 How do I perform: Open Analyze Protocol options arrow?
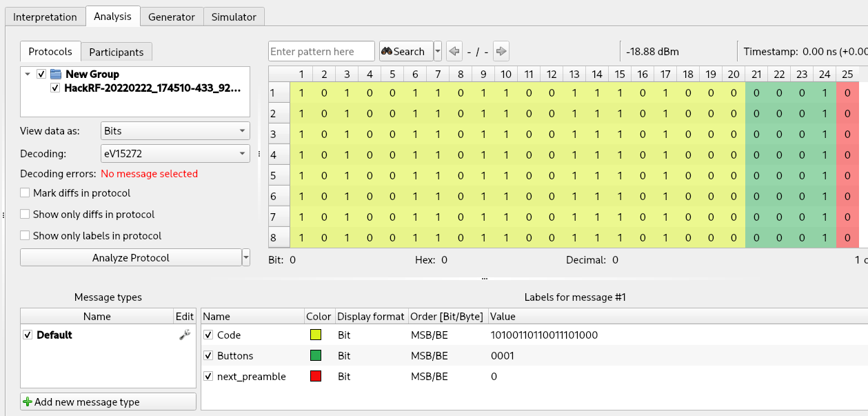tap(246, 258)
